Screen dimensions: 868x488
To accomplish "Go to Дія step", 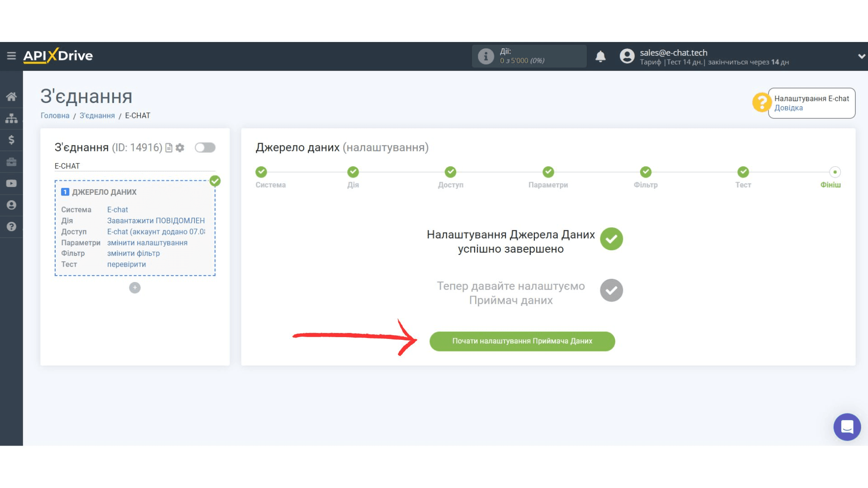I will coord(353,172).
